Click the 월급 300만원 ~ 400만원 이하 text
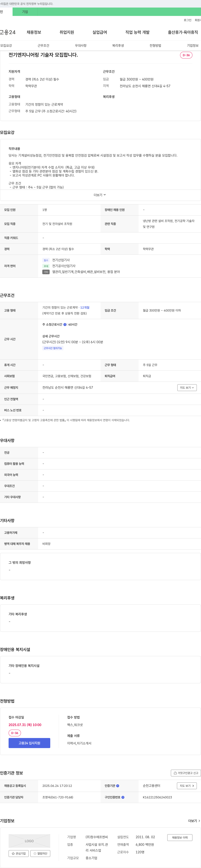 coord(162,311)
